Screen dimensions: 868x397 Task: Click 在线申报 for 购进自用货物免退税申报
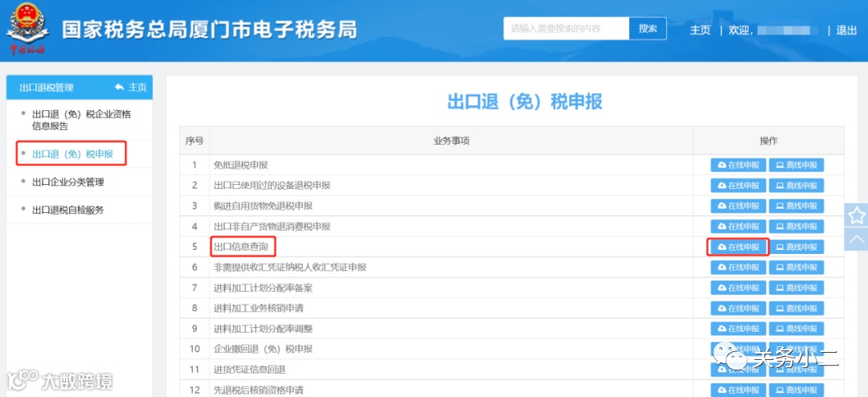point(739,206)
